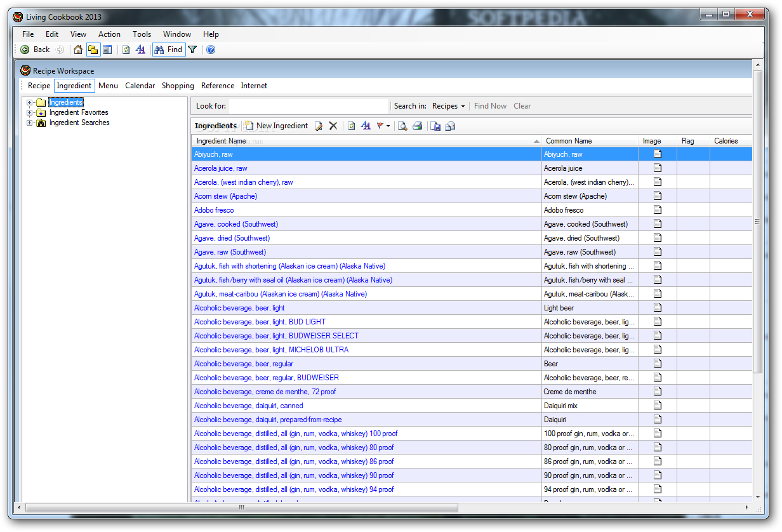Click the red Flag icon
The image size is (782, 532).
click(380, 126)
